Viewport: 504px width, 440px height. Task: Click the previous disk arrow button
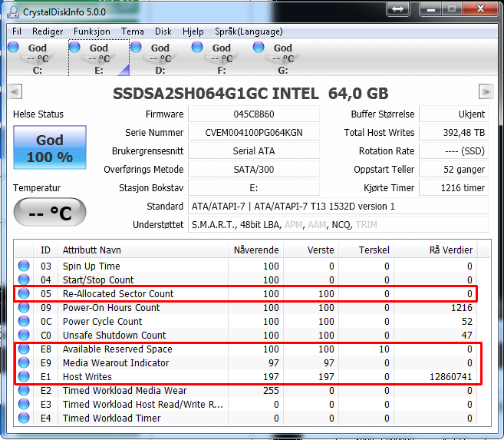click(x=15, y=92)
